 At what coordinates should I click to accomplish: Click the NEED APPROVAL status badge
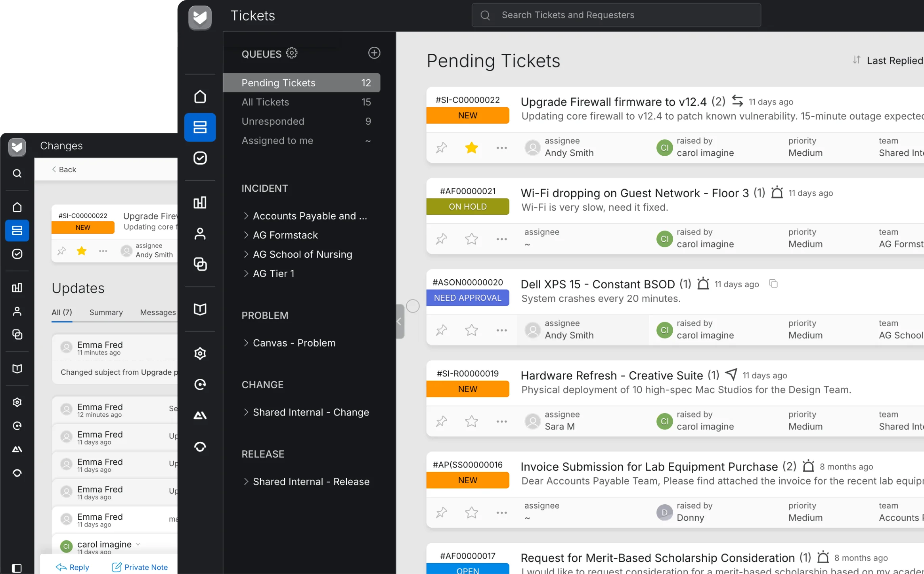click(x=468, y=298)
